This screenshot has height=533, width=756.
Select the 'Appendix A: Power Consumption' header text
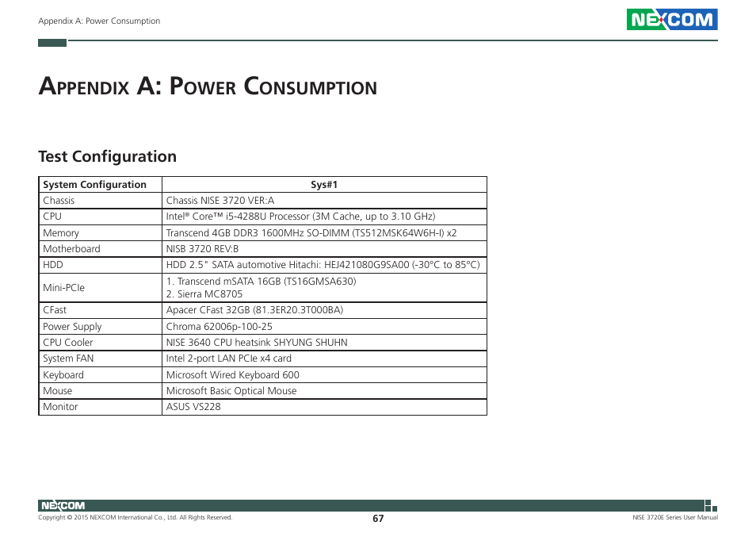(x=99, y=21)
